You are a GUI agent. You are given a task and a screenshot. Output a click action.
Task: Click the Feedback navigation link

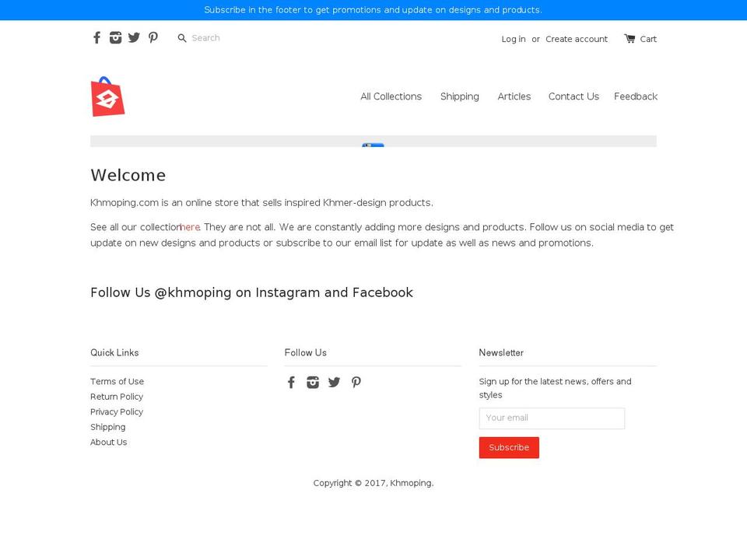pyautogui.click(x=636, y=96)
